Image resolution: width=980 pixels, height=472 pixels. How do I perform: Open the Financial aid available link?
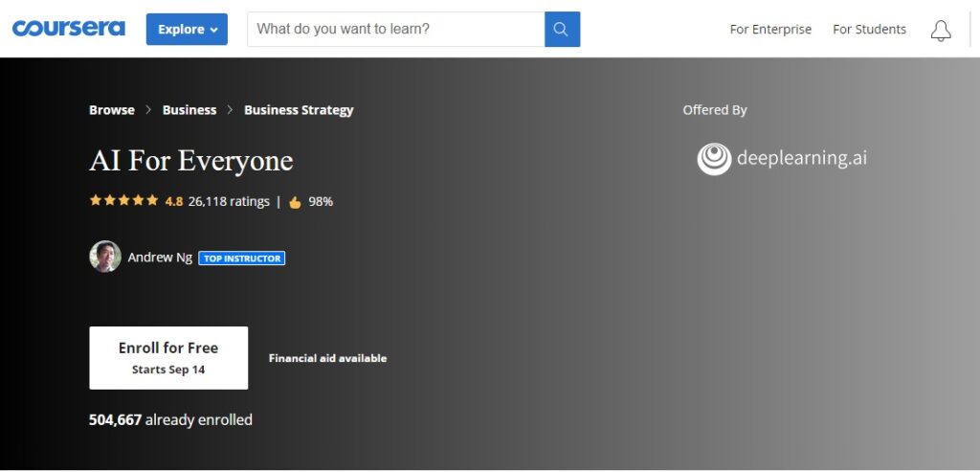tap(327, 358)
